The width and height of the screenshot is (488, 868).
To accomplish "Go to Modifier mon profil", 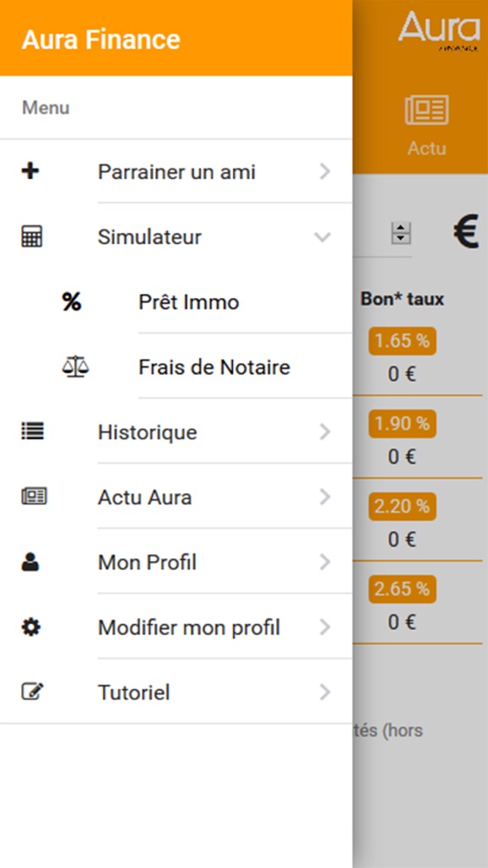I will pos(176,626).
